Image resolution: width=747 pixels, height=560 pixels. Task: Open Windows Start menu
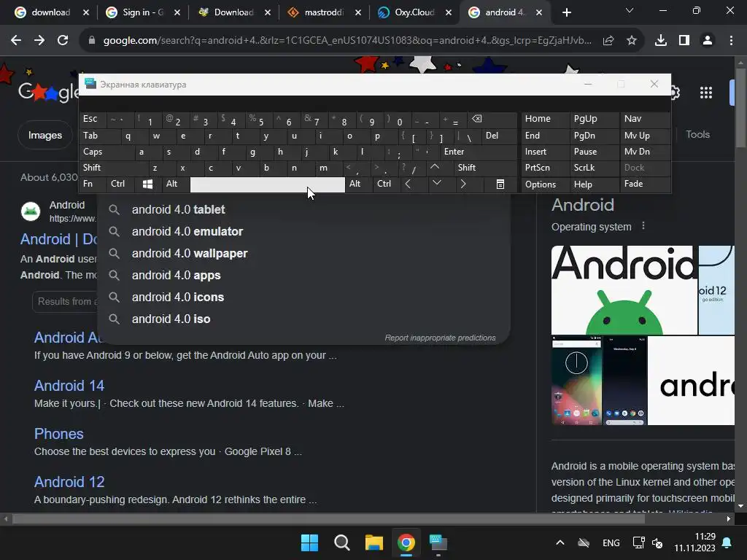tap(309, 542)
